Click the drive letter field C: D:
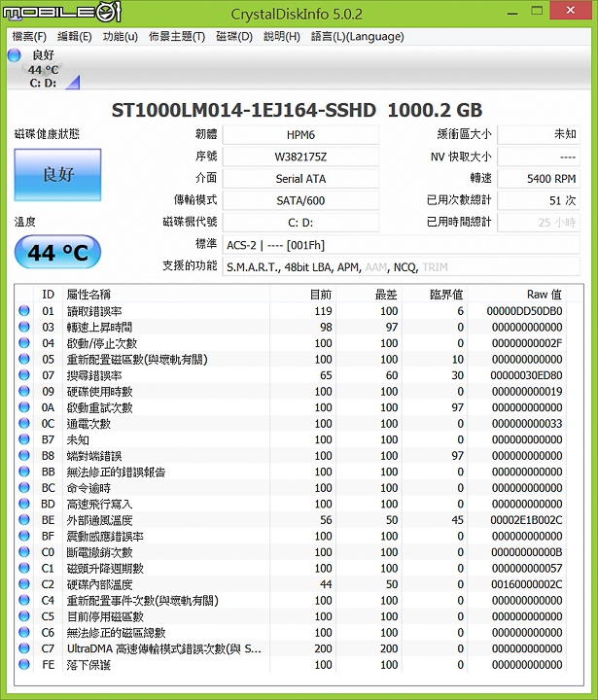 pyautogui.click(x=300, y=223)
